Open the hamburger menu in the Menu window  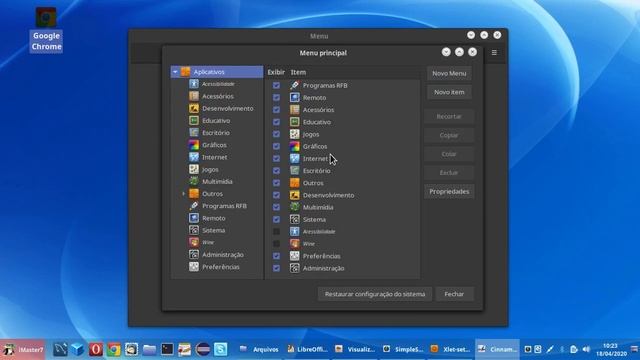494,53
